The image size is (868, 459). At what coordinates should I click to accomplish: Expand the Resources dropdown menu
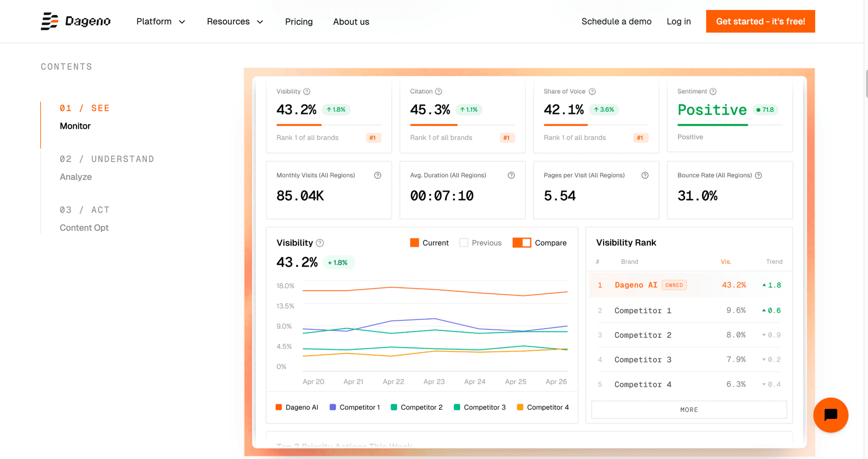point(235,22)
